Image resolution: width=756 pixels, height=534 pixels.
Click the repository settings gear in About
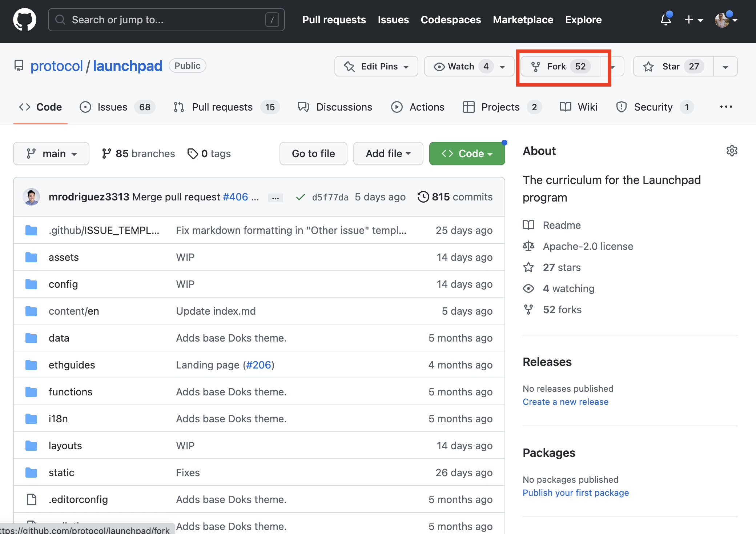point(732,151)
